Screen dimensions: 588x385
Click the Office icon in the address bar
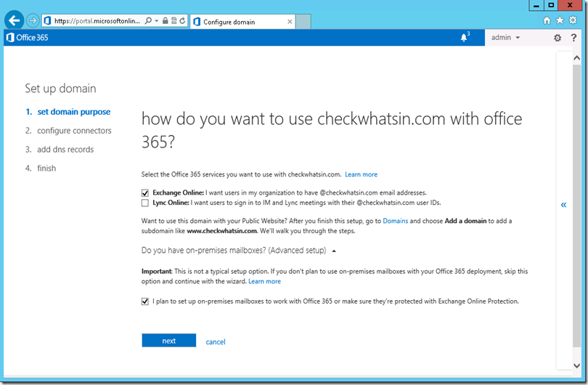point(47,20)
